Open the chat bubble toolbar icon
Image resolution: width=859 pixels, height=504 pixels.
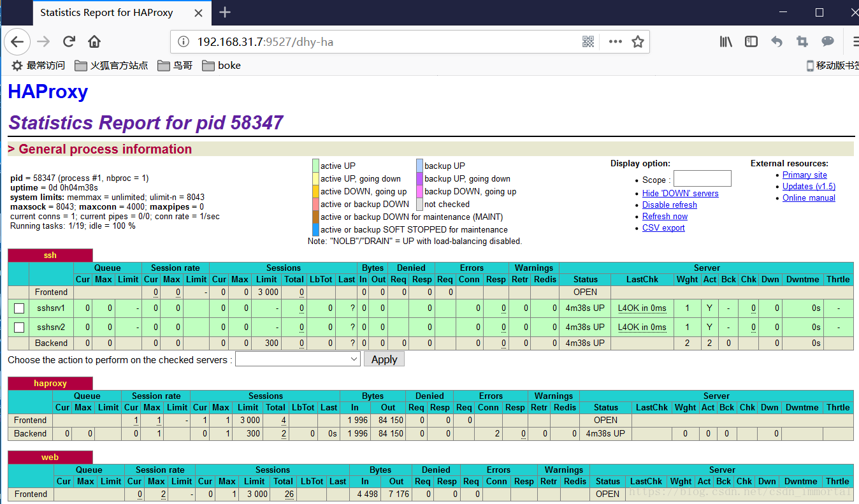[828, 41]
